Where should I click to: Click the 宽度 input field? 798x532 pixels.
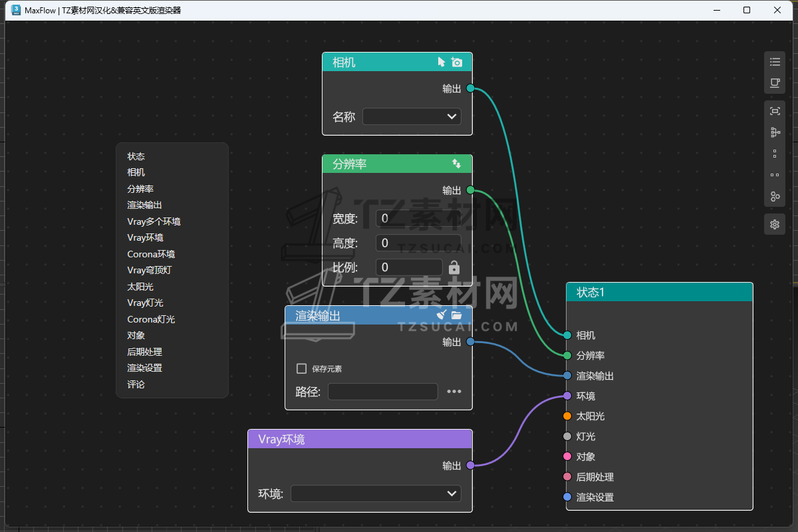(x=418, y=219)
